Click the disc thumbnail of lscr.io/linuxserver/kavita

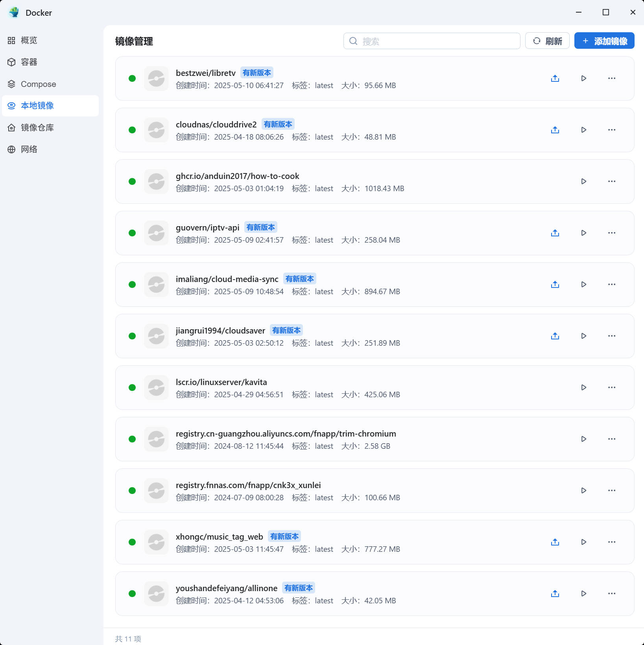point(156,387)
